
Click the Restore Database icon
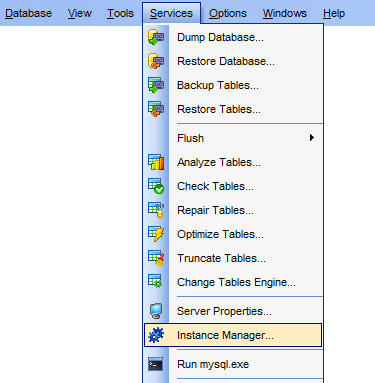click(156, 61)
